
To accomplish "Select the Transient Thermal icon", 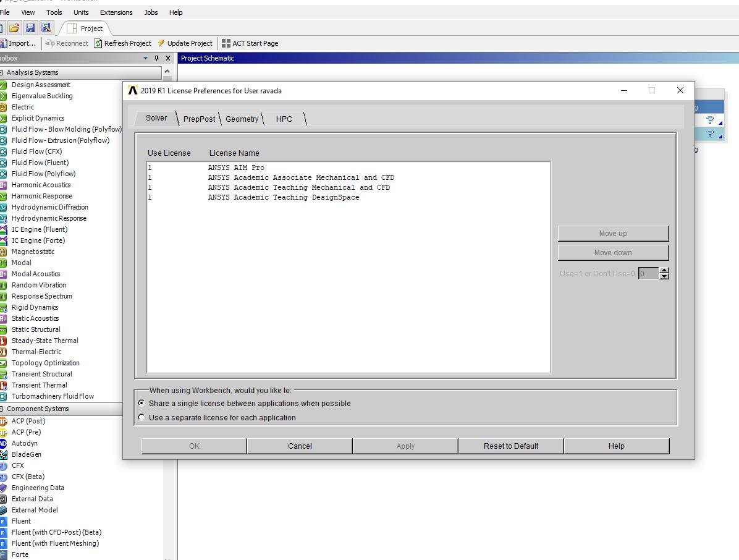I will pos(3,385).
